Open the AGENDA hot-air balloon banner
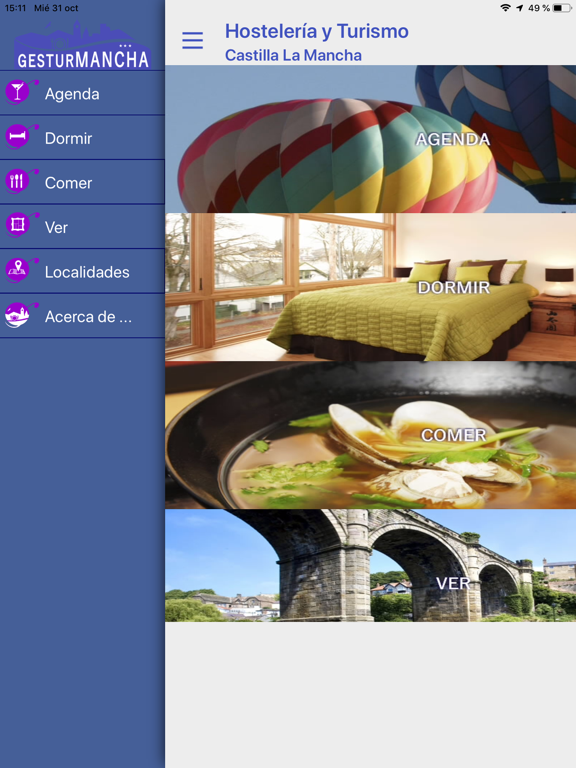The width and height of the screenshot is (576, 768). [x=370, y=139]
